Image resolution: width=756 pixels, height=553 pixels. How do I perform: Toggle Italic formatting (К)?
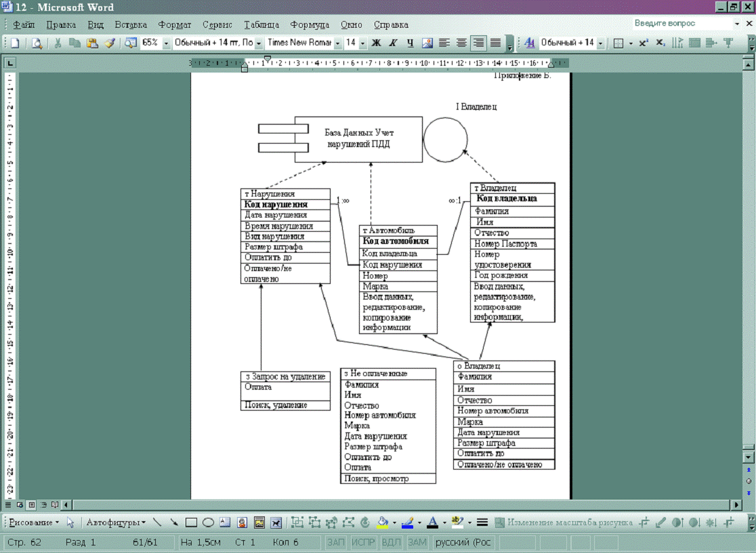(x=393, y=43)
